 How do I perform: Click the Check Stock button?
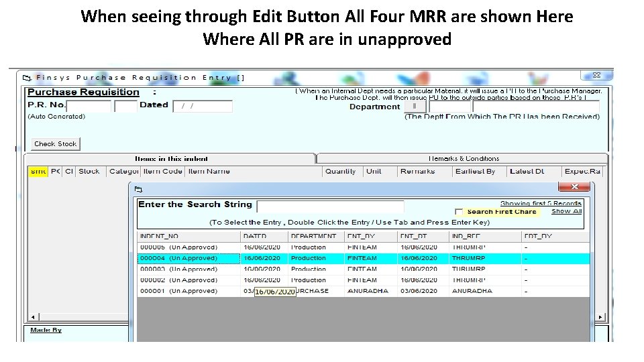coord(56,144)
